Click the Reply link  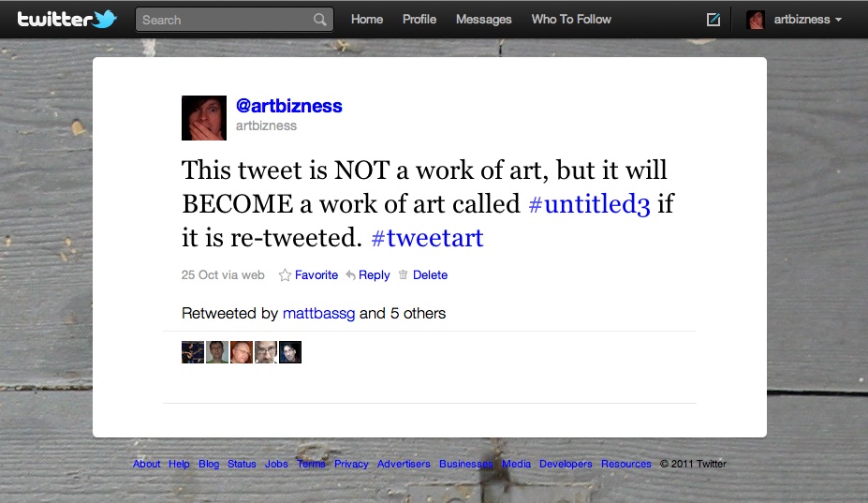(375, 275)
